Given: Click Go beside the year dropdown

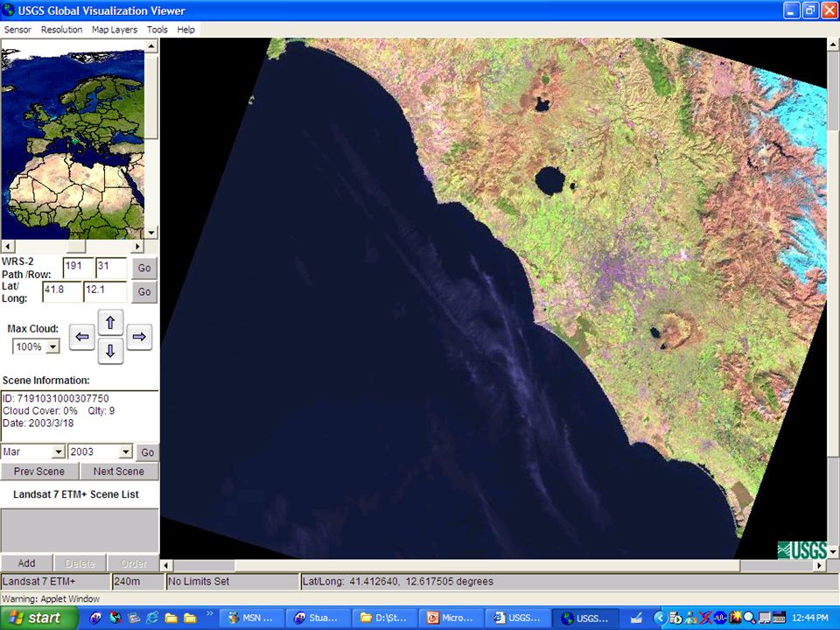Looking at the screenshot, I should pos(147,452).
